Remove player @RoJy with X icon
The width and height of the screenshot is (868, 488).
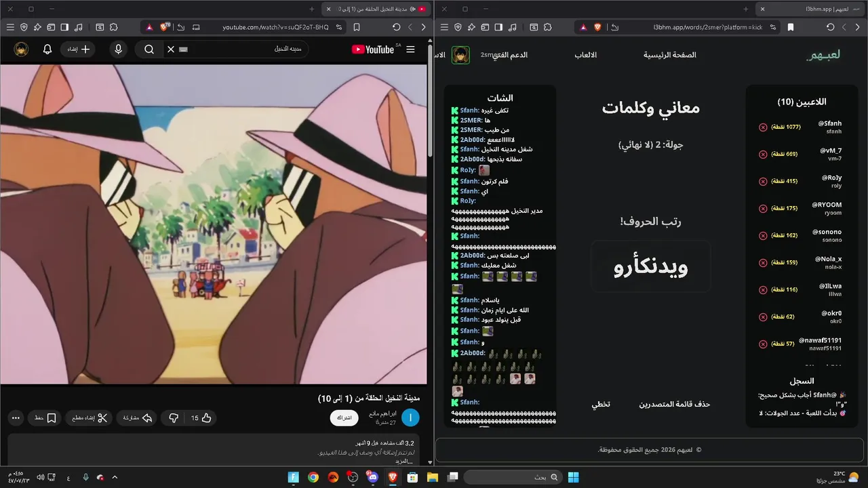click(763, 181)
